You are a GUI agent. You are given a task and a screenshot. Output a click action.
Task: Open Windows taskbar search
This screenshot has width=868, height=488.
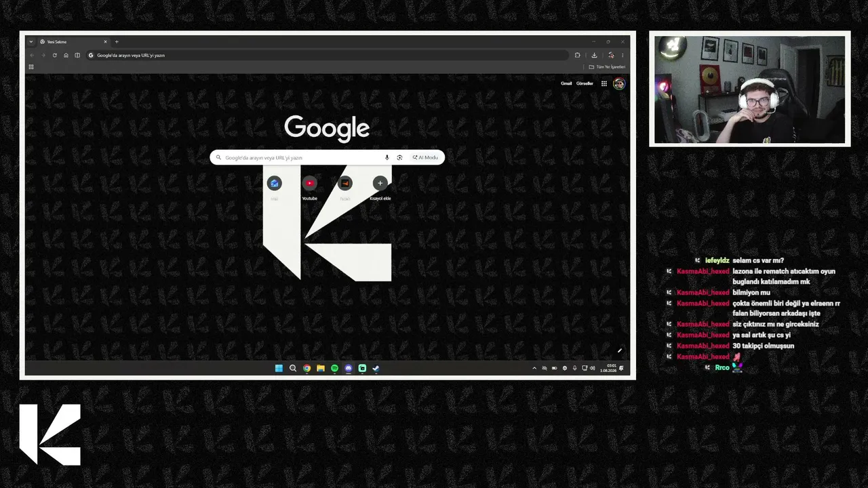tap(293, 369)
